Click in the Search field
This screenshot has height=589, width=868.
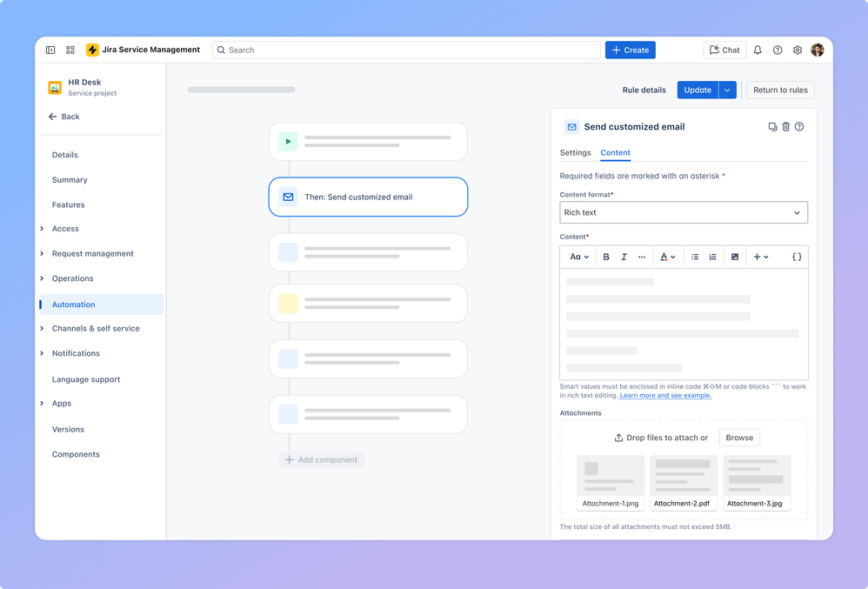406,50
